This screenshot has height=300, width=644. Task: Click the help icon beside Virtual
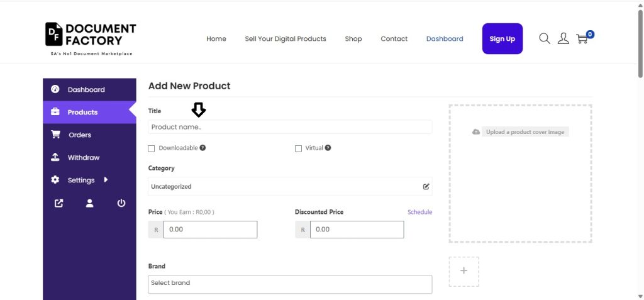(x=328, y=148)
